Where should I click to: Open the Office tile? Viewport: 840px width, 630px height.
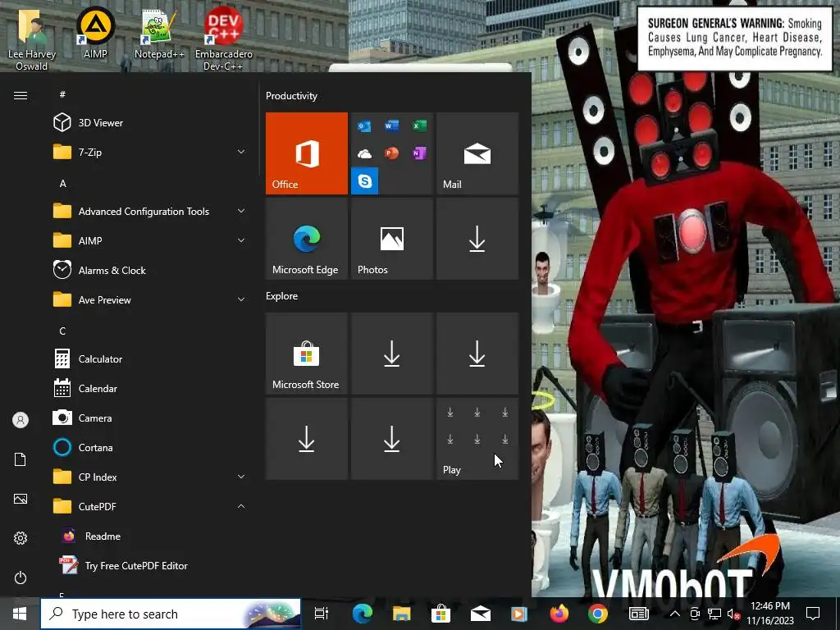coord(307,153)
